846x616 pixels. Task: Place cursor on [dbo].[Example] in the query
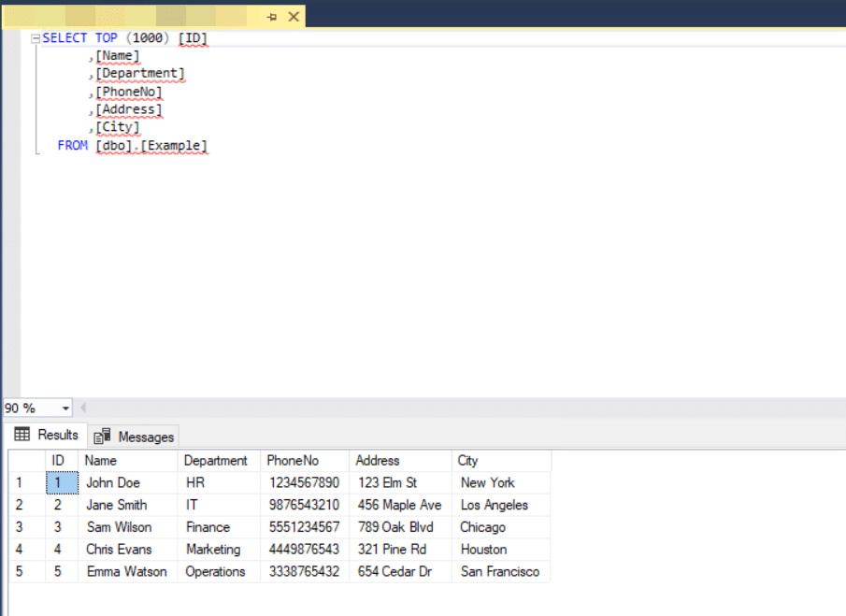pos(151,146)
